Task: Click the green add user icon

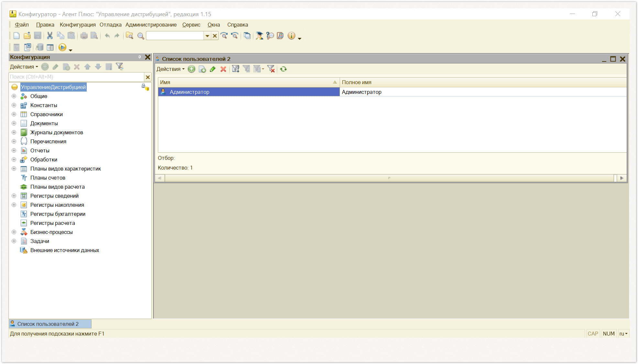Action: [192, 69]
